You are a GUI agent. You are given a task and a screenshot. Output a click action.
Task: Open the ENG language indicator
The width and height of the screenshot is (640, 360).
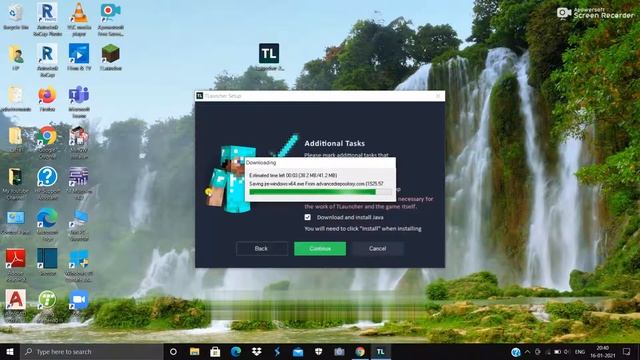tap(580, 351)
